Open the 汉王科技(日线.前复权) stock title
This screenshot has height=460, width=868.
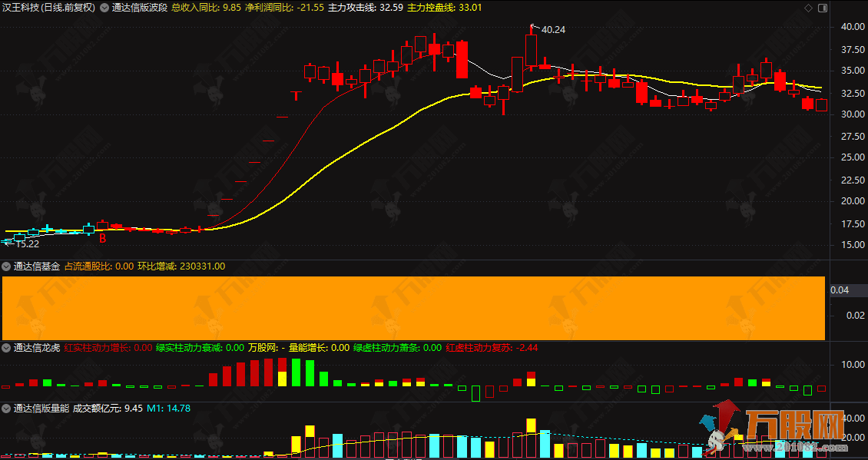(x=46, y=7)
